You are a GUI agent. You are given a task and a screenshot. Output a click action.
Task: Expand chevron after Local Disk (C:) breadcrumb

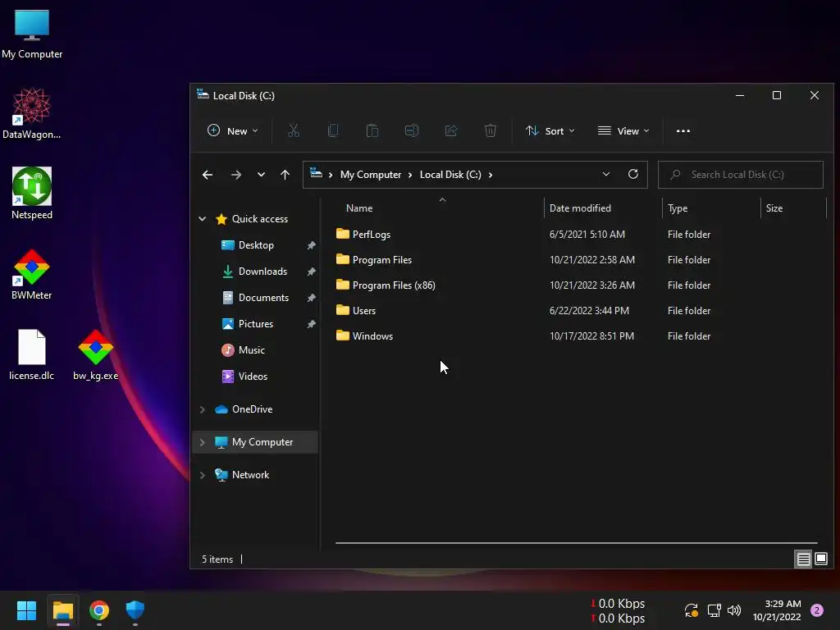491,175
